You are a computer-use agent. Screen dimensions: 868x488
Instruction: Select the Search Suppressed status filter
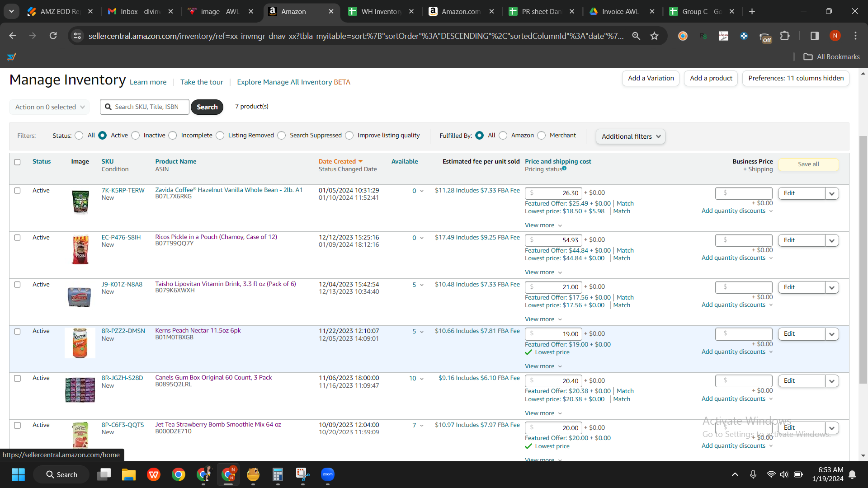282,136
